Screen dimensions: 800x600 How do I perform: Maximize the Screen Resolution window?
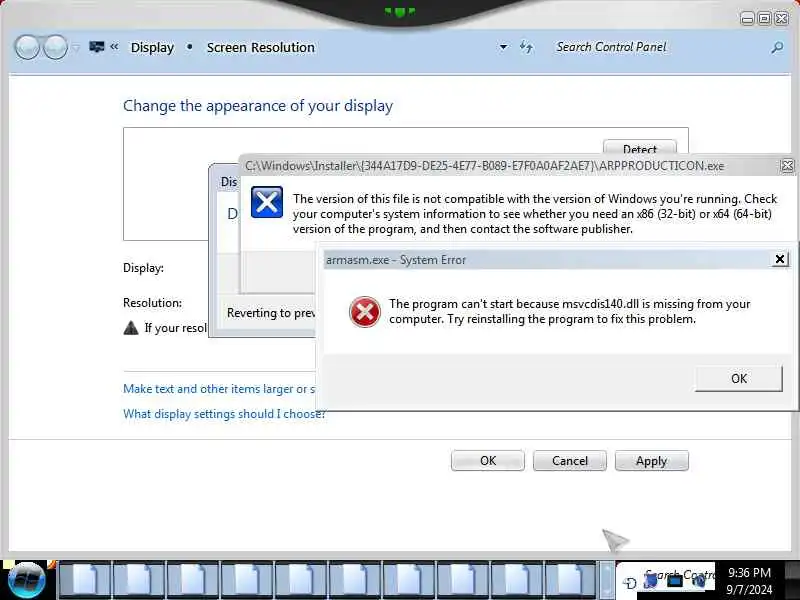764,19
